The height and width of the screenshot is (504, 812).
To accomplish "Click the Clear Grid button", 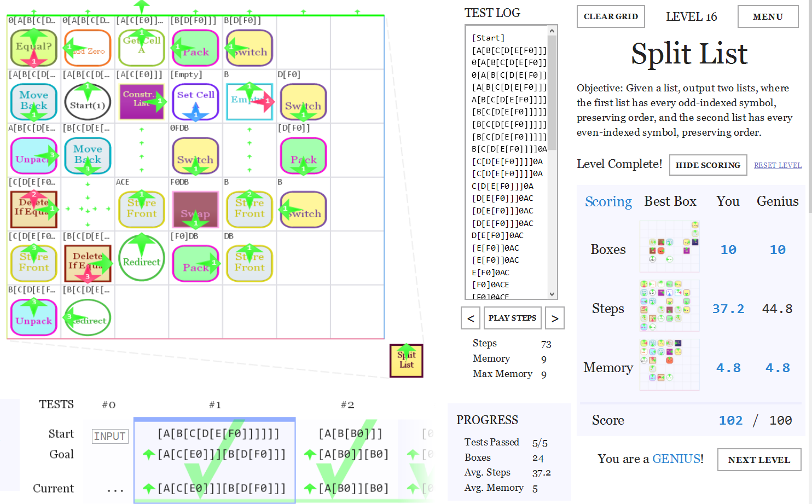I will pyautogui.click(x=611, y=16).
